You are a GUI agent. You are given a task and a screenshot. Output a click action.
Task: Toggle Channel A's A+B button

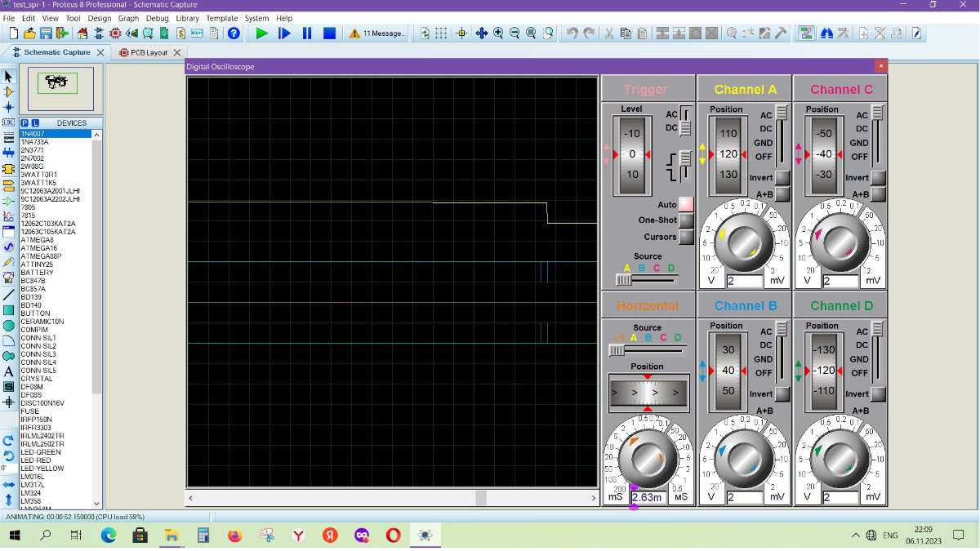point(782,194)
